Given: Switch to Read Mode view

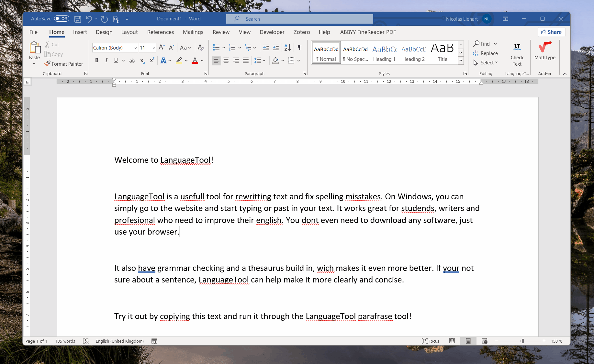Looking at the screenshot, I should [452, 341].
